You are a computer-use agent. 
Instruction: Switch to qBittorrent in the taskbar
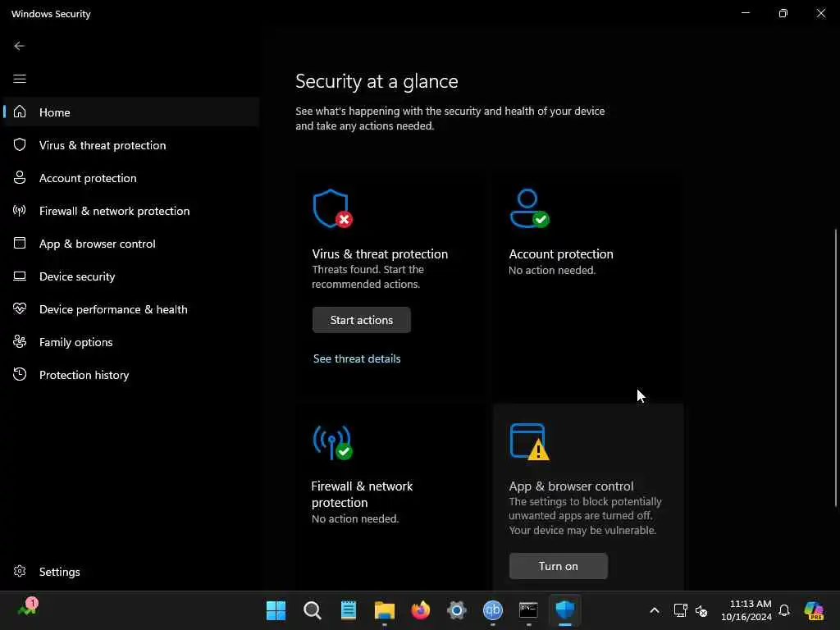click(493, 610)
